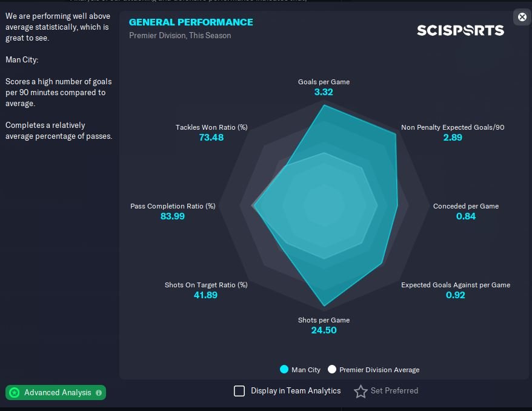The height and width of the screenshot is (411, 532).
Task: Enable the Display in Team Analytics checkbox
Action: click(x=239, y=391)
